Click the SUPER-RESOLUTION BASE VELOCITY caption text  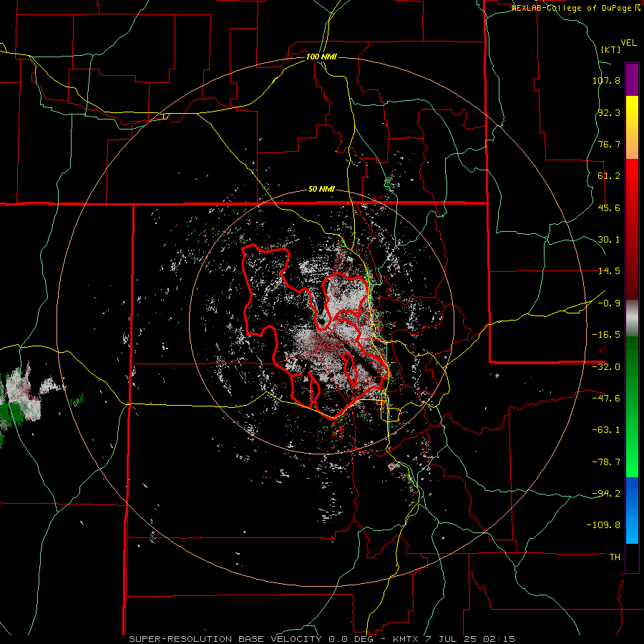point(225,639)
